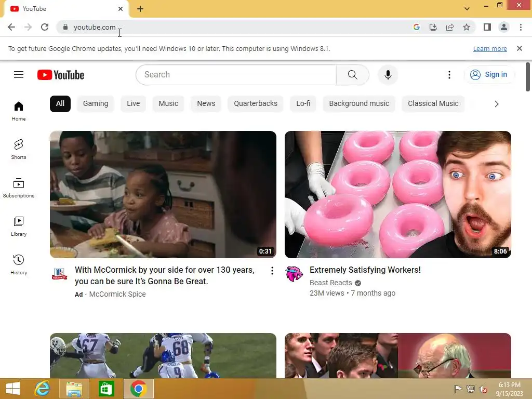Click the Chrome forward arrow
The image size is (532, 399).
[x=28, y=27]
